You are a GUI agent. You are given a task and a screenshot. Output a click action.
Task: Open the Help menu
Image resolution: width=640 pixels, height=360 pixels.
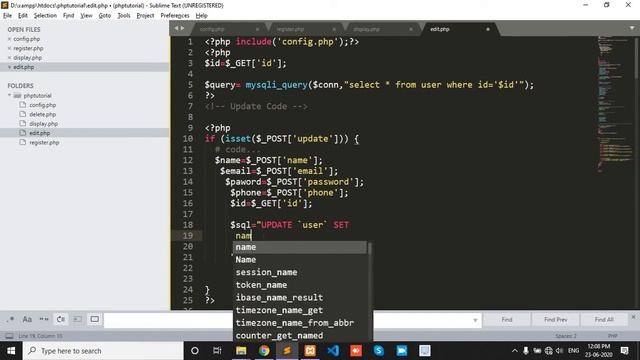coord(201,16)
